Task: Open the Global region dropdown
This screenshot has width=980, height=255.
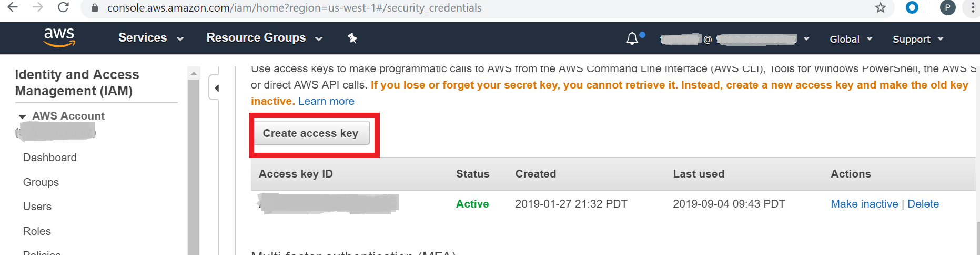Action: coord(851,39)
